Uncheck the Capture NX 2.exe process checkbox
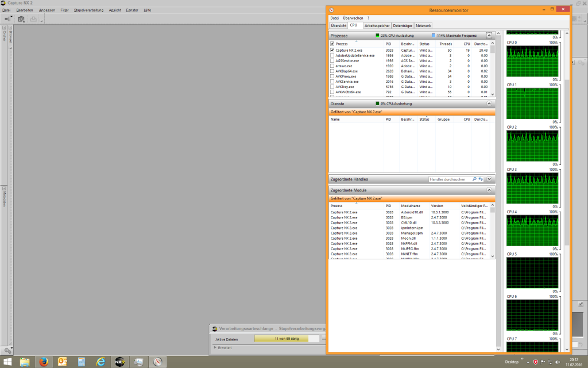 point(332,50)
